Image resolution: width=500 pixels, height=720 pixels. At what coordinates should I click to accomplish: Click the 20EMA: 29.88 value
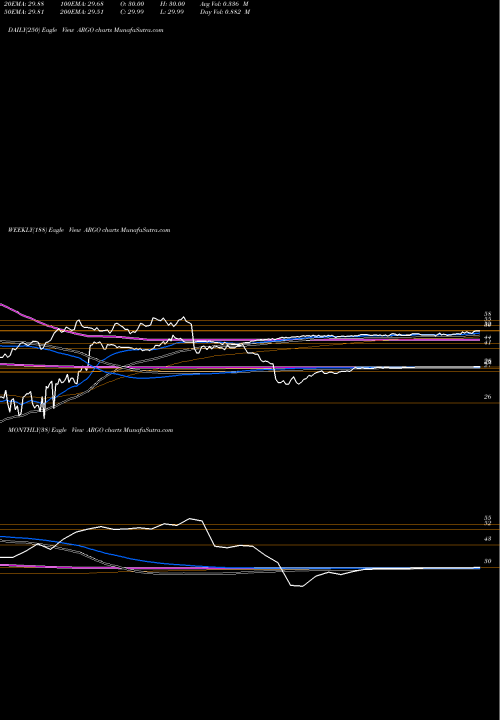point(22,4)
